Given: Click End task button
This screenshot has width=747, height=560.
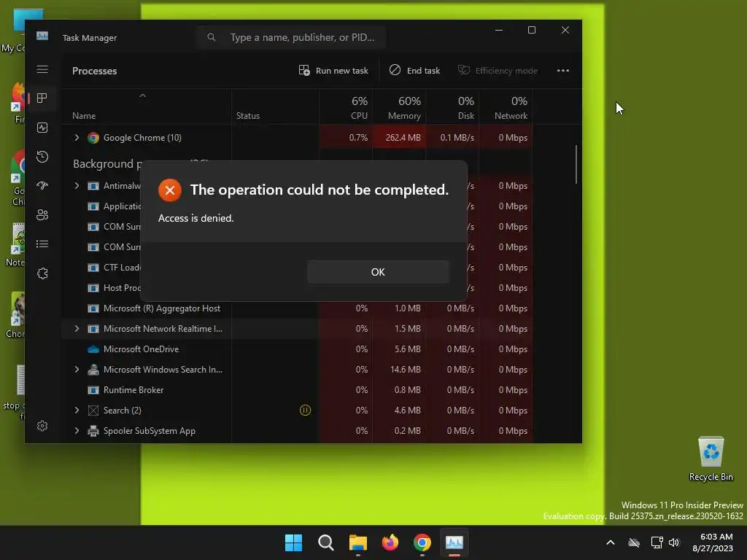Looking at the screenshot, I should tap(414, 71).
